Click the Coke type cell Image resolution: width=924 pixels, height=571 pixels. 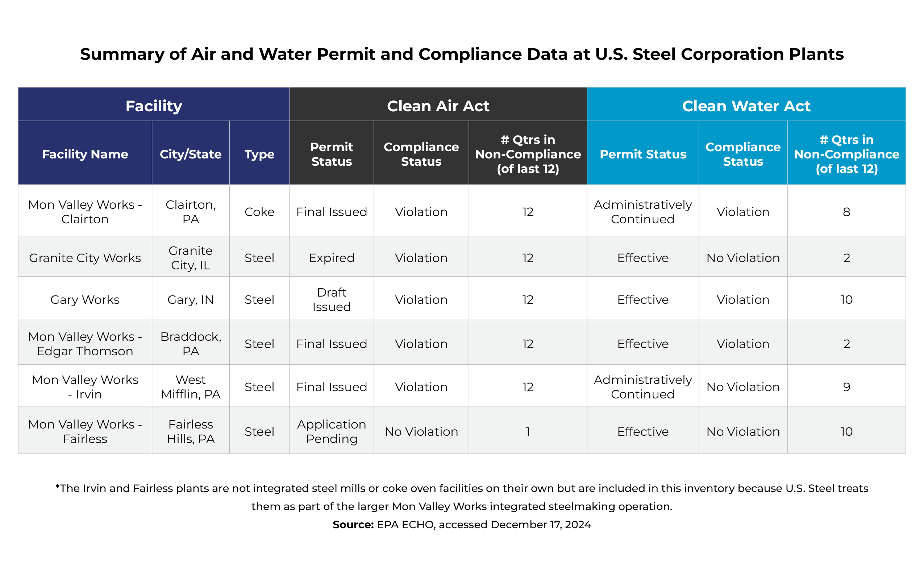point(259,211)
